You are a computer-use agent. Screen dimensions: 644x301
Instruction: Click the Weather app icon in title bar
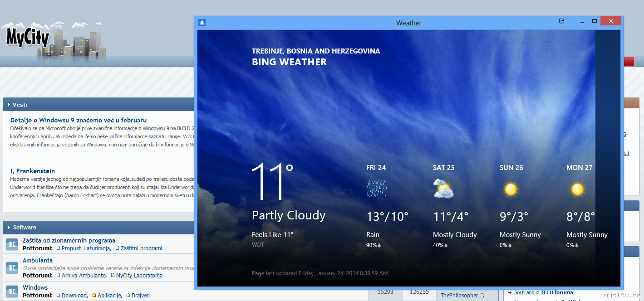(202, 23)
